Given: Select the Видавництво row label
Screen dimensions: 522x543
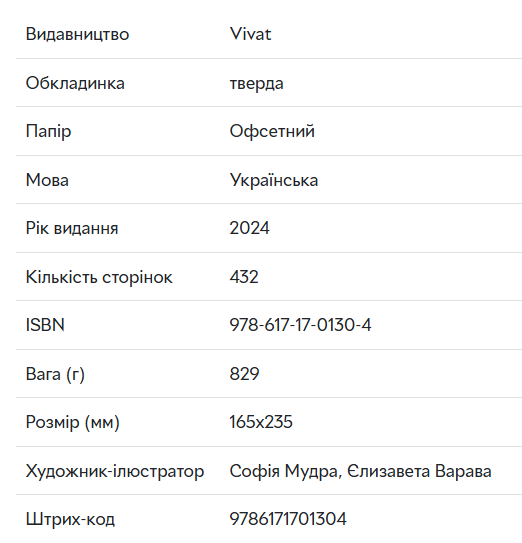Looking at the screenshot, I should coord(77,34).
